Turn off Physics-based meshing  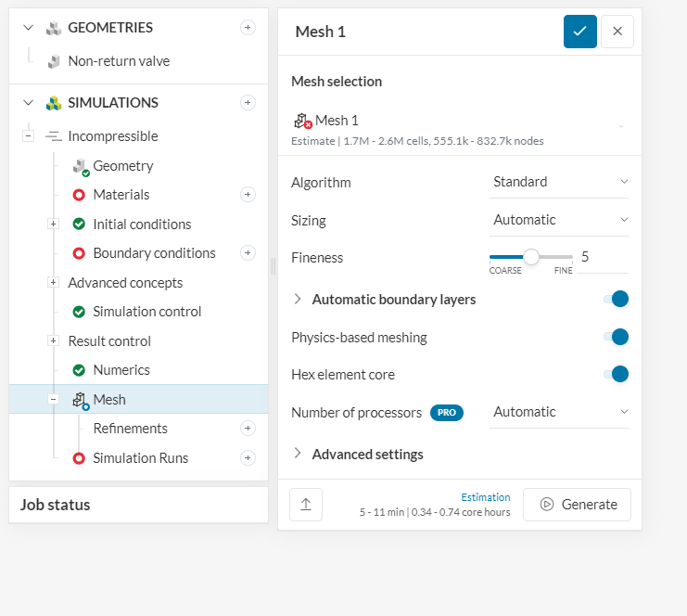[x=617, y=337]
